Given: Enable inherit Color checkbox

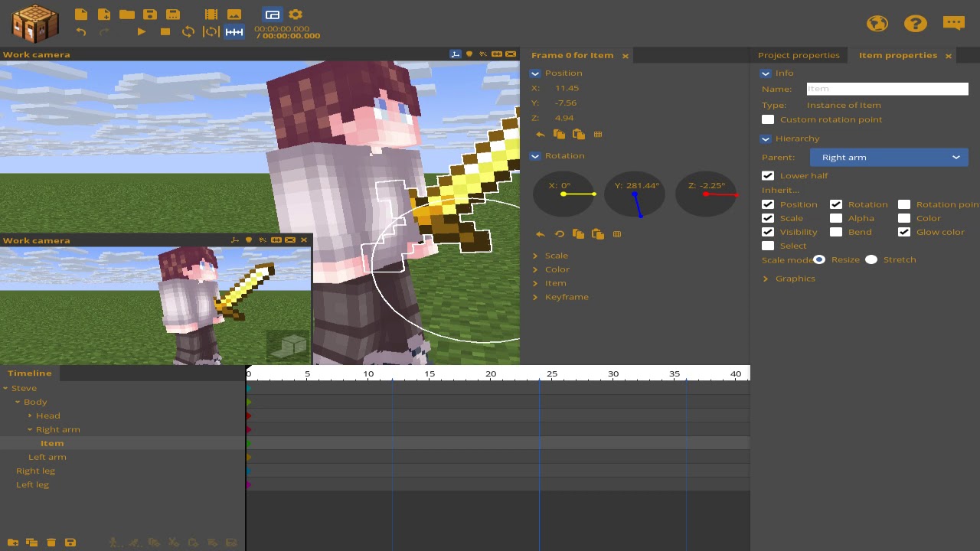Looking at the screenshot, I should (x=904, y=218).
